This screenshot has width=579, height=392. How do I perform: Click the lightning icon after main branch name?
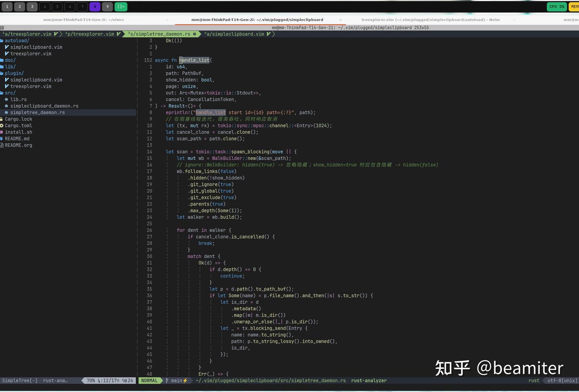pyautogui.click(x=185, y=380)
